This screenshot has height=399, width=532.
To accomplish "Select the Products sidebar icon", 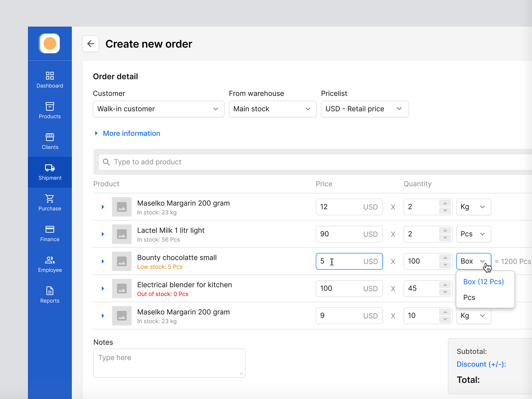I will coord(50,110).
